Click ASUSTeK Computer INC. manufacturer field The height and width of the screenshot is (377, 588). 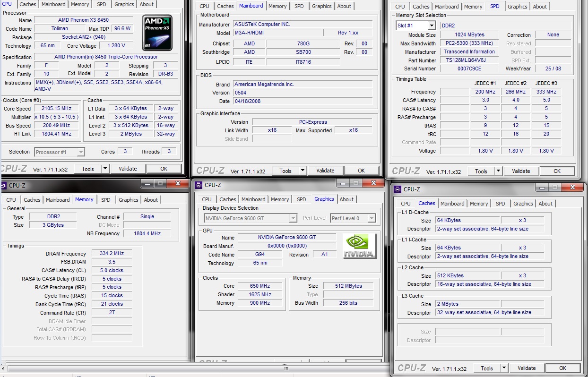point(303,25)
